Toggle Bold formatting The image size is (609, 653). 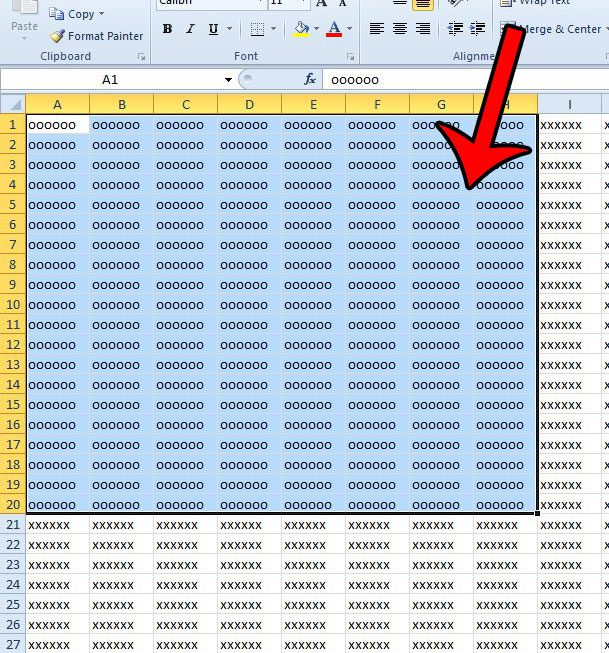click(167, 29)
